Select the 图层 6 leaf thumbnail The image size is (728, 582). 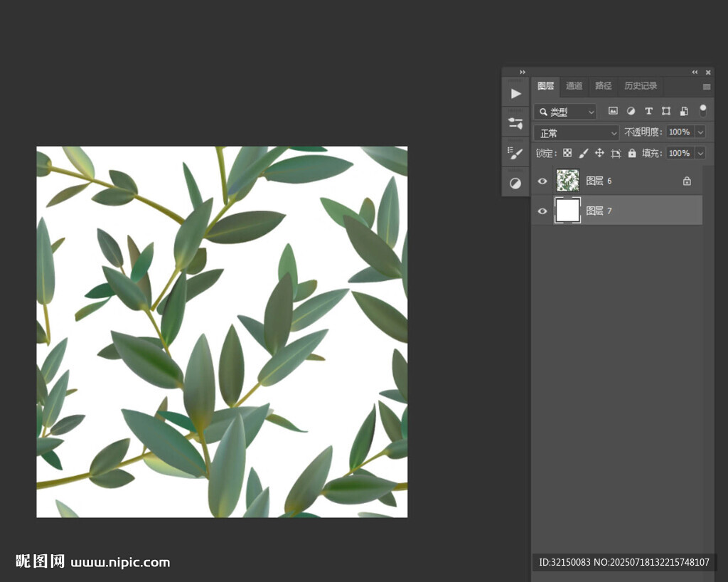tap(567, 181)
